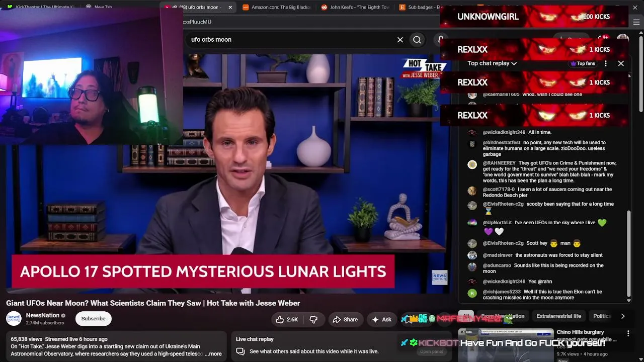Click the @UpNorthLit chat avatar

pyautogui.click(x=472, y=223)
